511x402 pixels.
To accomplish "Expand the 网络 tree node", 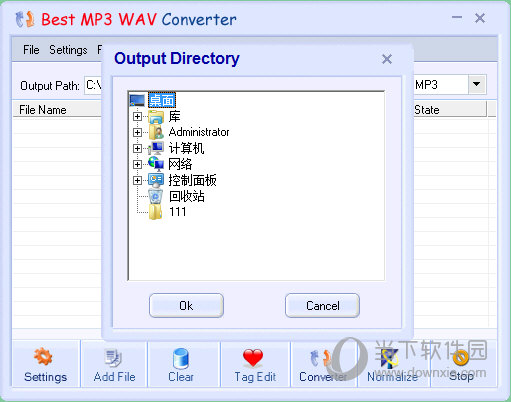I will 137,164.
